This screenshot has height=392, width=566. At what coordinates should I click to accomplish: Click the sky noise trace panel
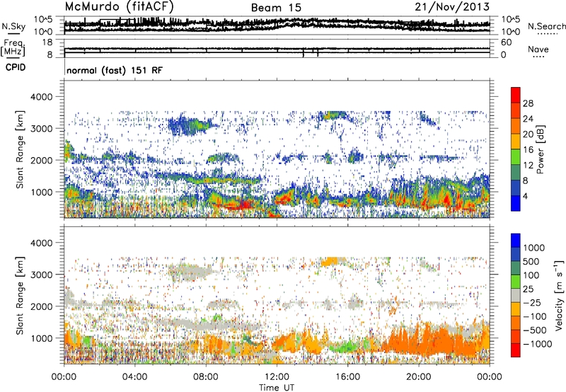[x=277, y=25]
